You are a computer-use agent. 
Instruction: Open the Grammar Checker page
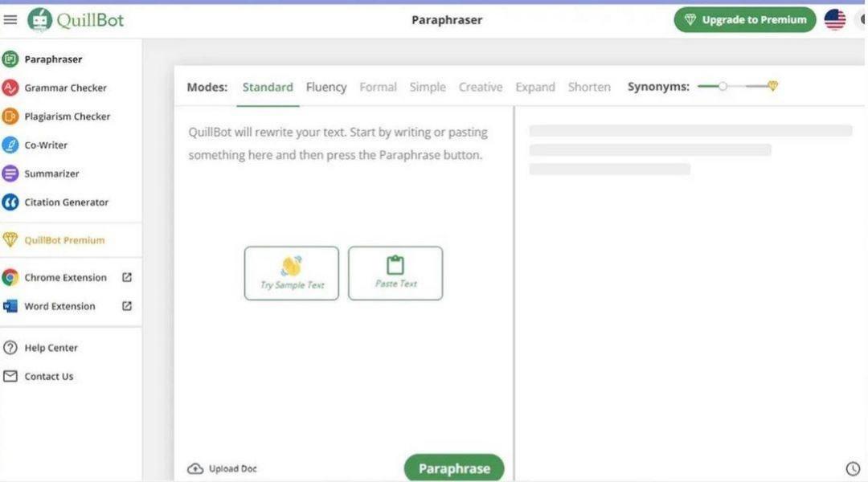tap(65, 88)
